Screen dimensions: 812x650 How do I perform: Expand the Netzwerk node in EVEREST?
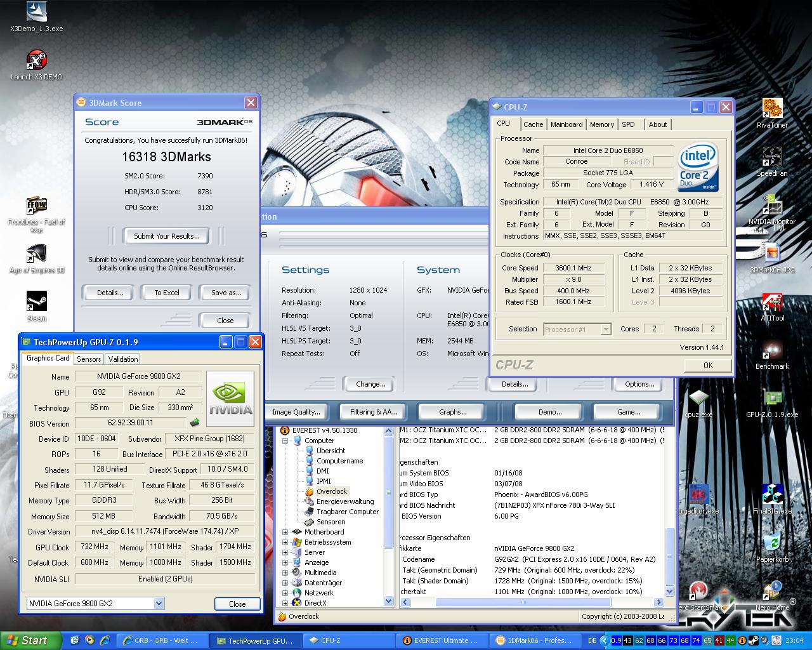[285, 593]
